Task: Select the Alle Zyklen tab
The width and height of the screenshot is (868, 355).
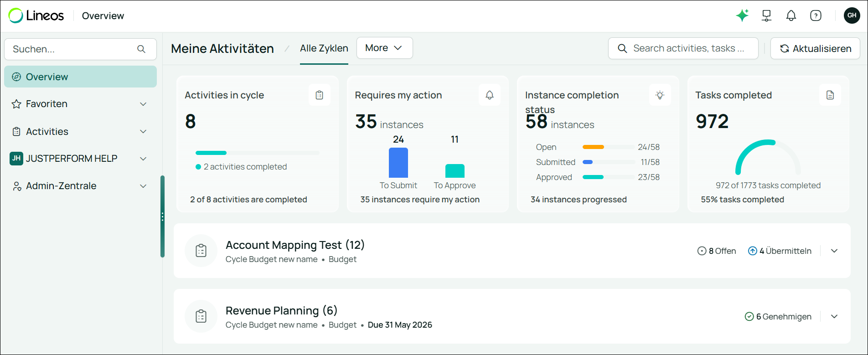Action: (x=324, y=48)
